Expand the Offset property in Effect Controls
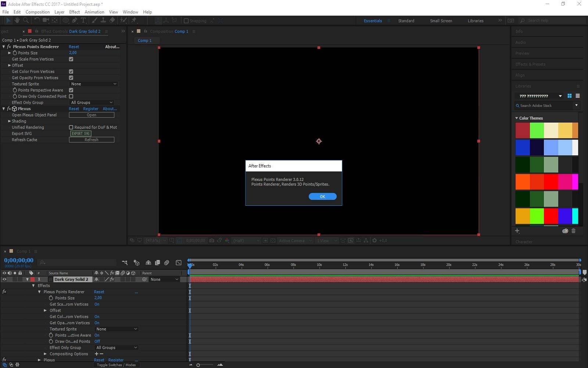 pos(10,66)
